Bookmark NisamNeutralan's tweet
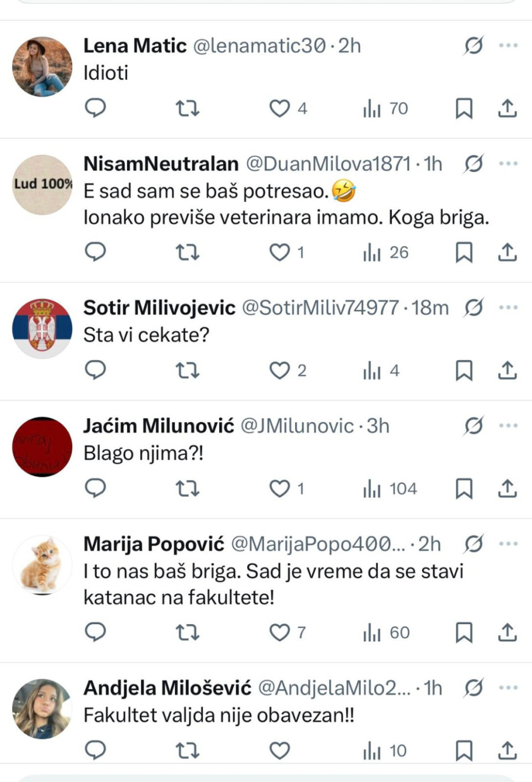Image resolution: width=532 pixels, height=782 pixels. point(464,253)
